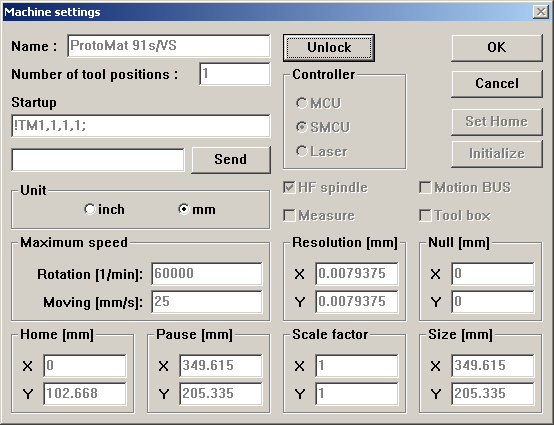Toggle the Motion BUS checkbox

click(465, 188)
